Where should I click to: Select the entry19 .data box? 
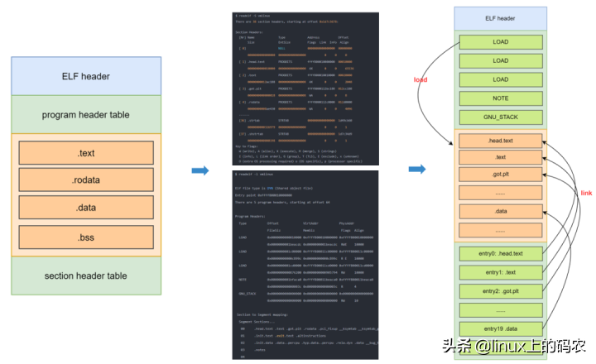(x=501, y=328)
